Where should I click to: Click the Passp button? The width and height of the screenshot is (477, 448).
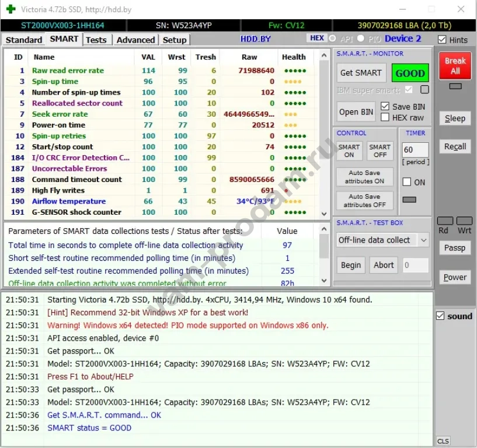pyautogui.click(x=455, y=248)
